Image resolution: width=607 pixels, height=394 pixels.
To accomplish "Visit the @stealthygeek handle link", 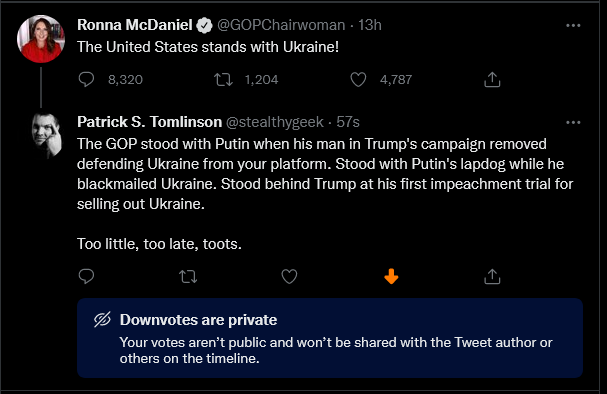I will [274, 122].
